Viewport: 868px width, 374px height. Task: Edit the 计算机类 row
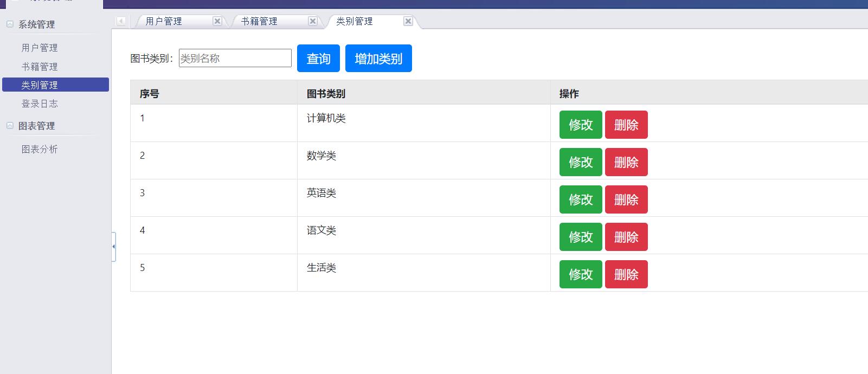[x=581, y=125]
